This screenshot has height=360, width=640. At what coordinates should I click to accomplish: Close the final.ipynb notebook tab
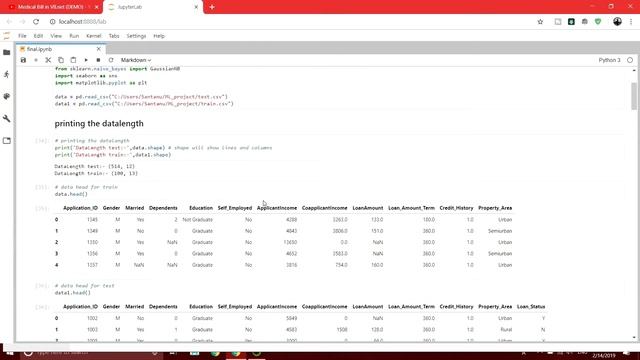click(x=98, y=49)
